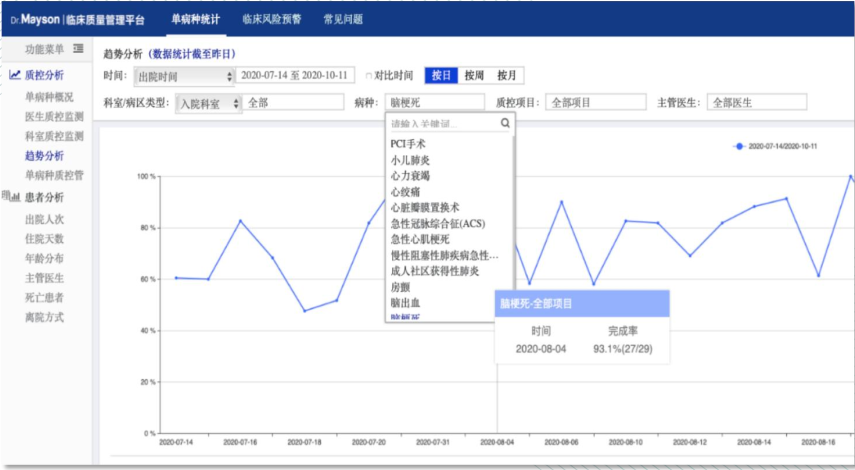Switch to 按周 weekly view
This screenshot has width=855, height=470.
coord(474,76)
